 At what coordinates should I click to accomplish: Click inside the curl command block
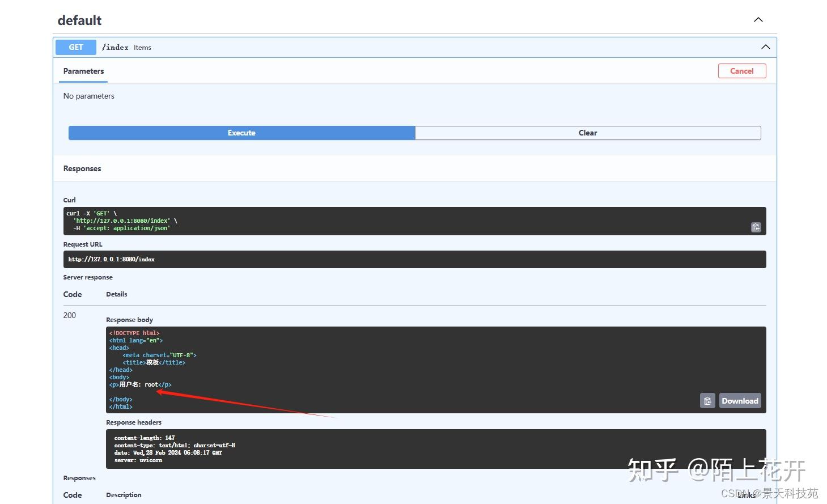pyautogui.click(x=414, y=221)
